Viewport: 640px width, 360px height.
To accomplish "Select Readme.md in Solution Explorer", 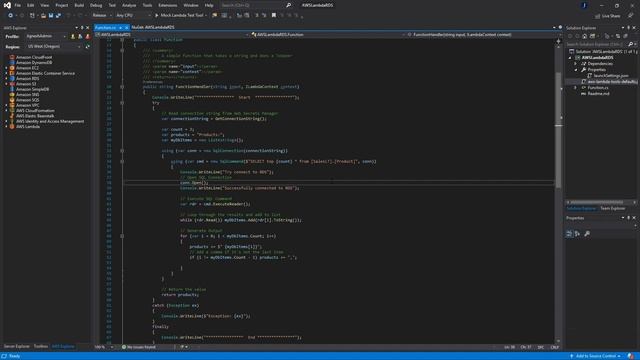I will [x=598, y=94].
